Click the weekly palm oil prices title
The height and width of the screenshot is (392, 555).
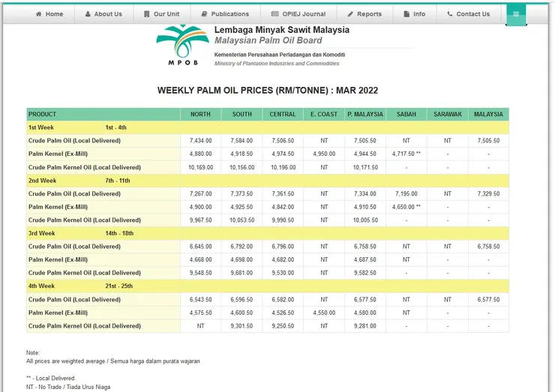(x=268, y=91)
